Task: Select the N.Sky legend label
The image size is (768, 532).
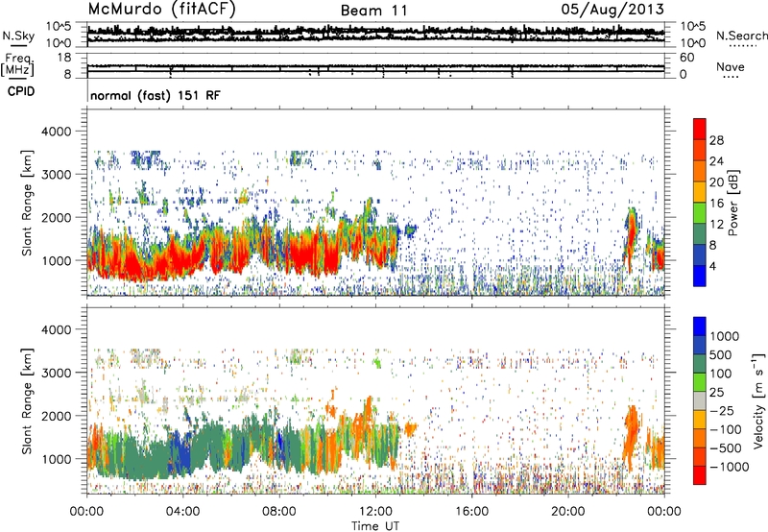Action: pyautogui.click(x=18, y=36)
